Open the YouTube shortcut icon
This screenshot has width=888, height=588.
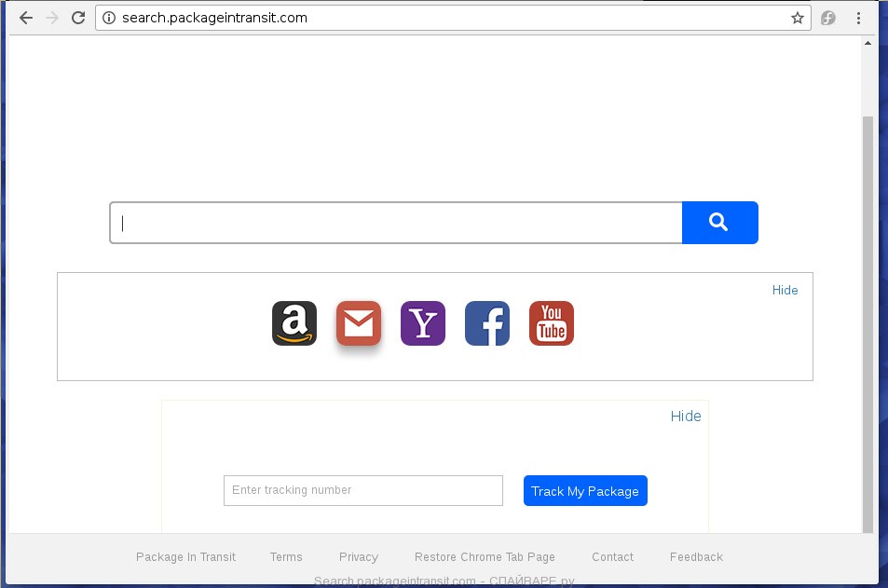[552, 323]
